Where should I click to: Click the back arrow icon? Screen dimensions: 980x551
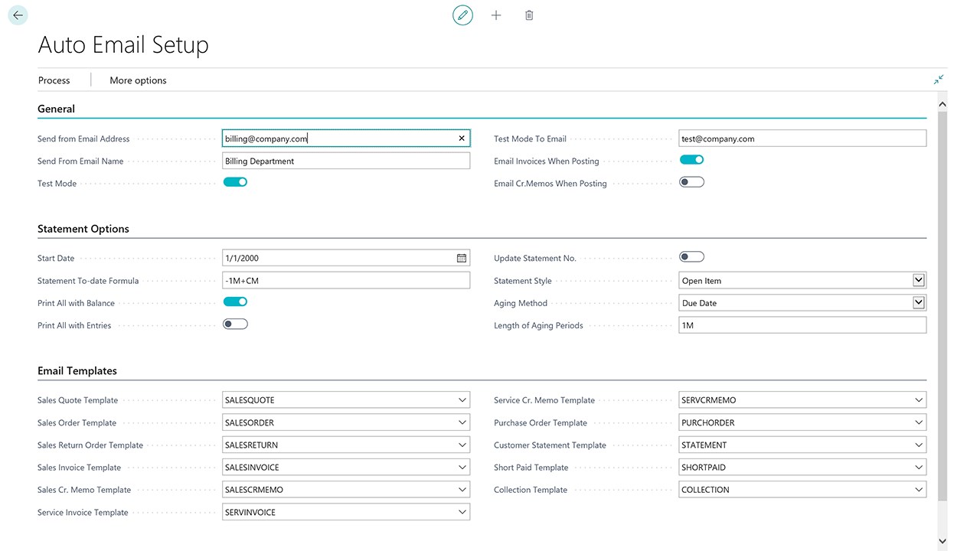click(x=18, y=15)
